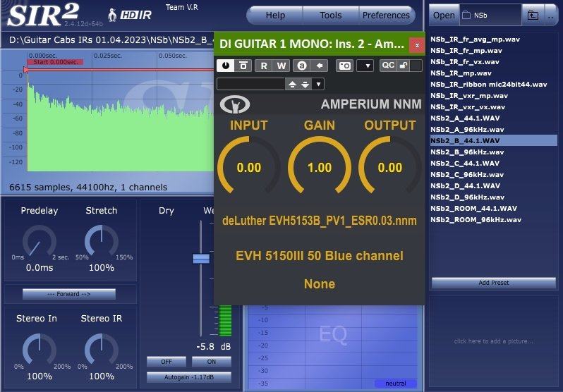Click the OUTPUT knob showing 0.00
The height and width of the screenshot is (392, 563).
[390, 167]
